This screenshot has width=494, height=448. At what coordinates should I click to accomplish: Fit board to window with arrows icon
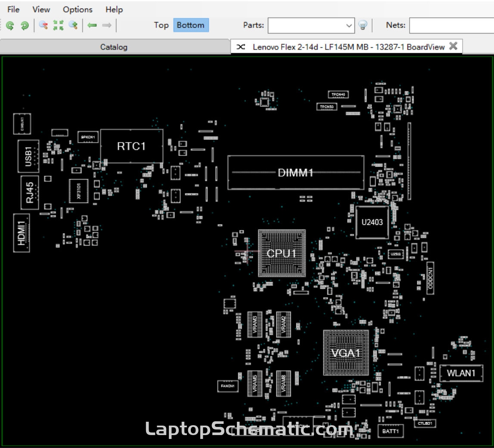[58, 25]
